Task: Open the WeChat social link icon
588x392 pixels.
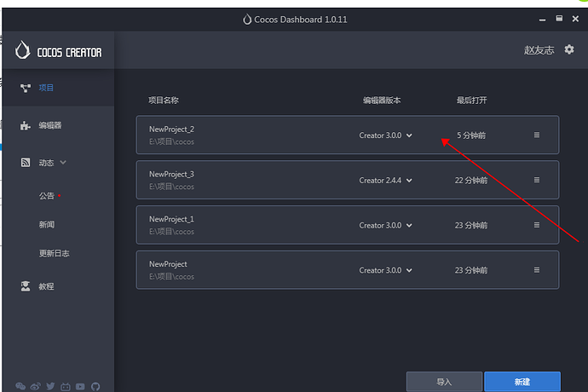Action: coord(20,386)
